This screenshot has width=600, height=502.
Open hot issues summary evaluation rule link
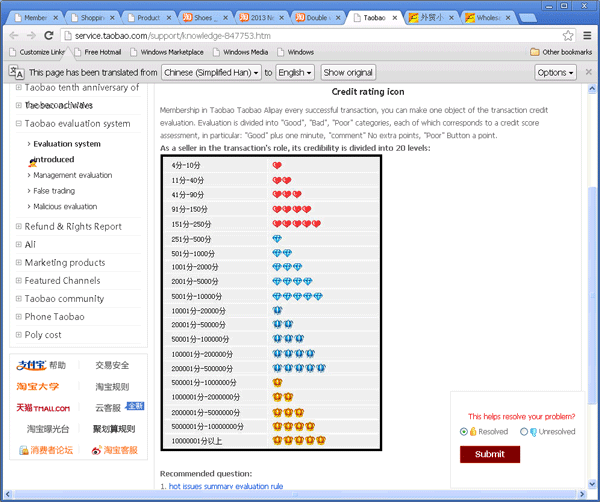pos(226,486)
